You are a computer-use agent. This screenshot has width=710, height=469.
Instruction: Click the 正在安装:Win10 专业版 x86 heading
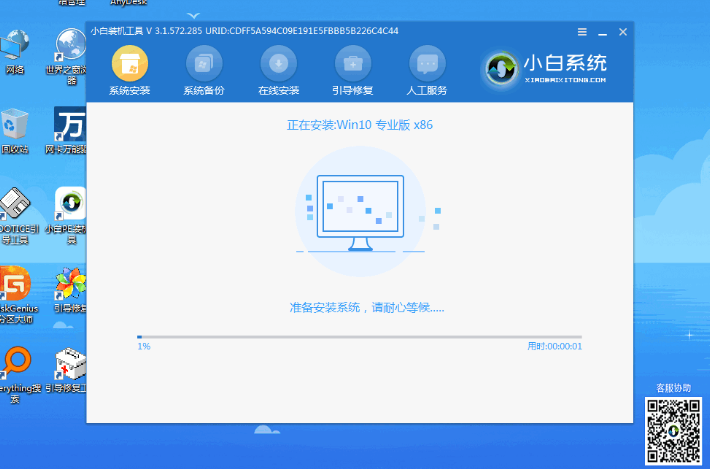tap(360, 125)
